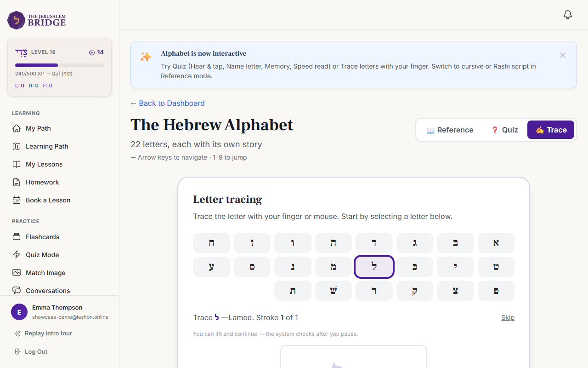This screenshot has width=588, height=368.
Task: Skip tracing the Lamed letter
Action: [x=508, y=317]
